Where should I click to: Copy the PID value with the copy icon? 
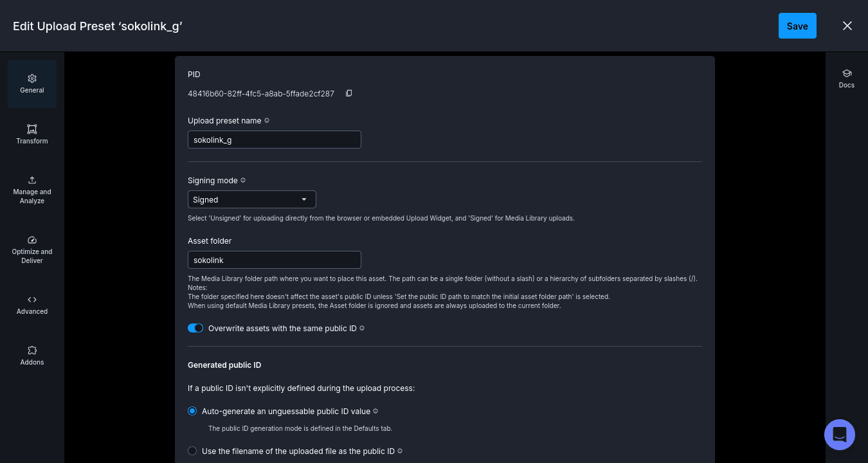[x=349, y=93]
